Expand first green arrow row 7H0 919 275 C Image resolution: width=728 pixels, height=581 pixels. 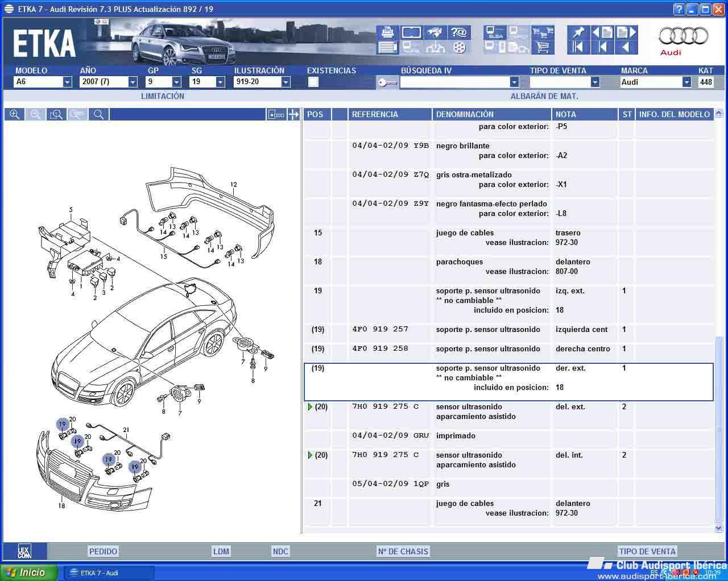click(x=310, y=406)
